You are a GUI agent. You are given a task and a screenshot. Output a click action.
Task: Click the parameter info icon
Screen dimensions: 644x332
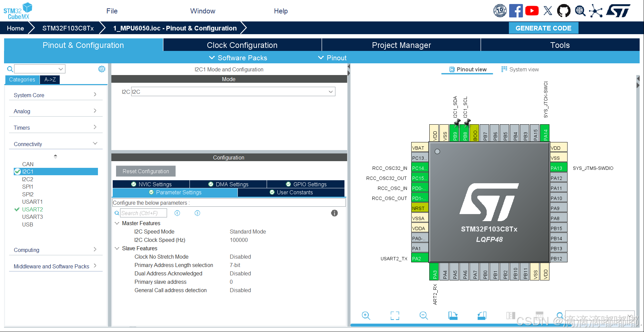point(334,213)
